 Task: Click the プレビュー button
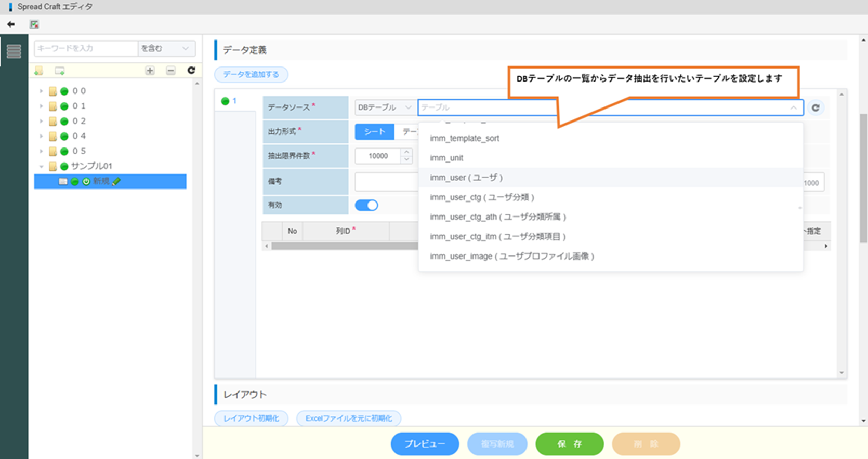click(425, 444)
